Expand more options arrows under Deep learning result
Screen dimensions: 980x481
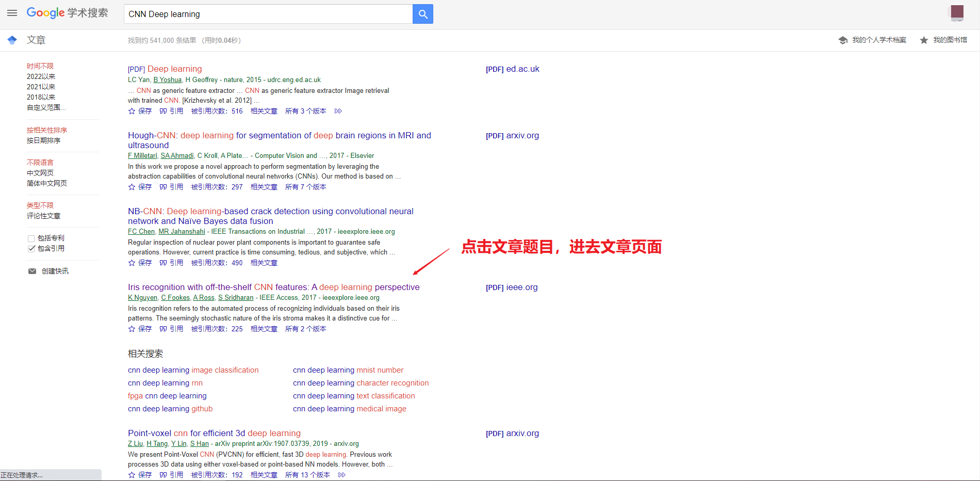pyautogui.click(x=338, y=111)
